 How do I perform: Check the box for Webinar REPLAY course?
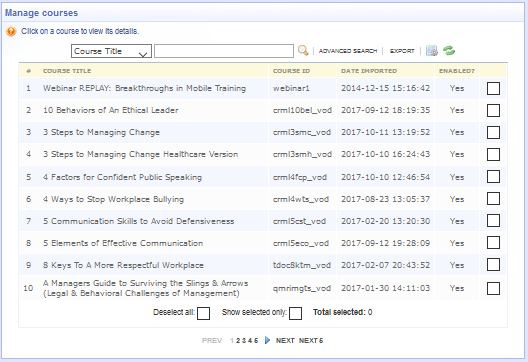493,89
